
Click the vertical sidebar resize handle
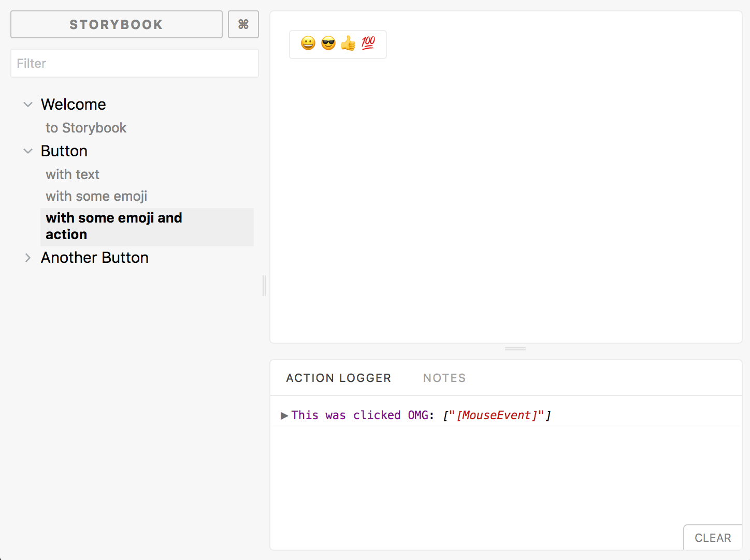[264, 286]
